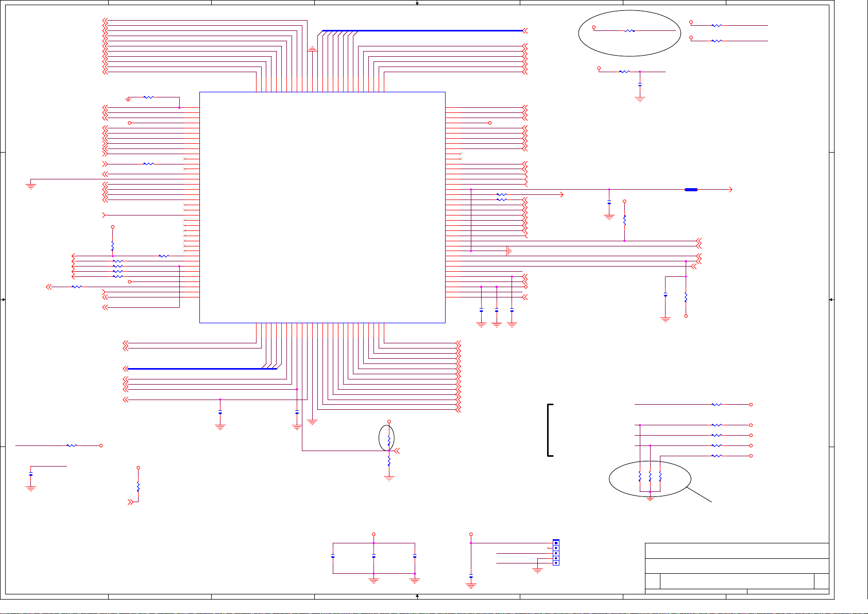Viewport: 868px width, 614px height.
Task: Select the thick blue ferrite bead on right net
Action: [x=691, y=190]
